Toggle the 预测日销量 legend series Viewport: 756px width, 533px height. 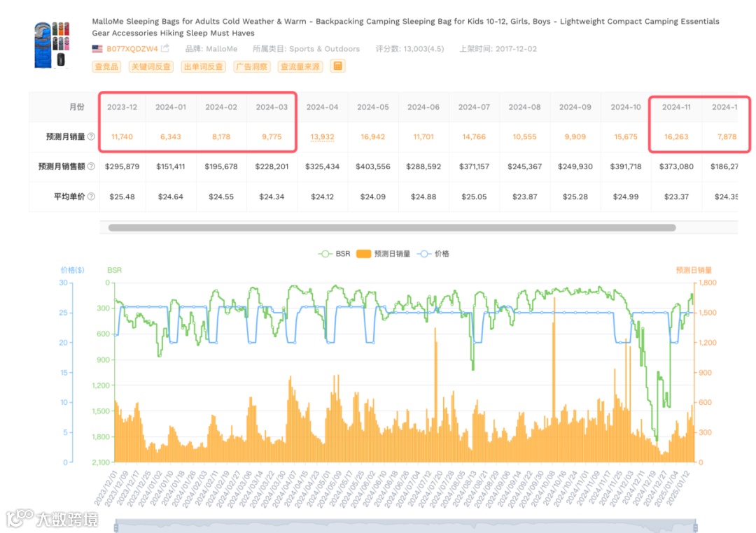(384, 253)
